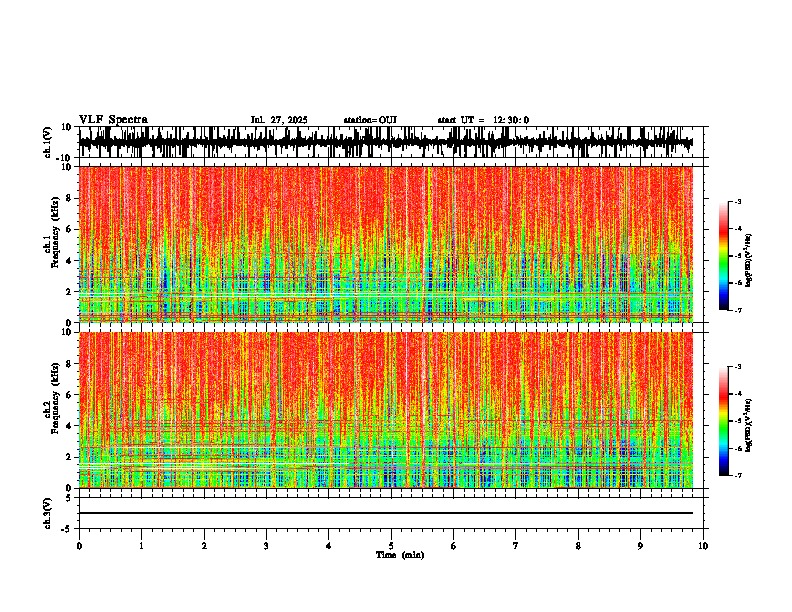Click the '10' tick on the time axis
The image size is (792, 612).
(703, 546)
